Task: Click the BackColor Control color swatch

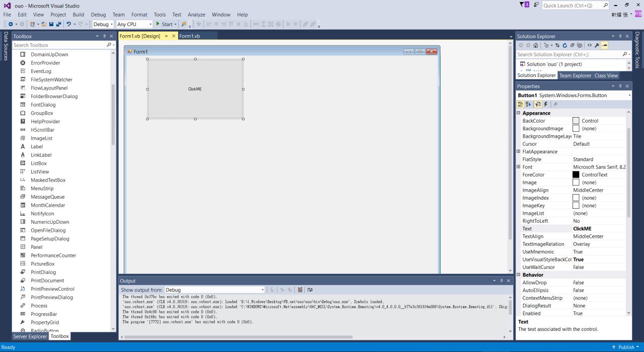Action: coord(576,121)
